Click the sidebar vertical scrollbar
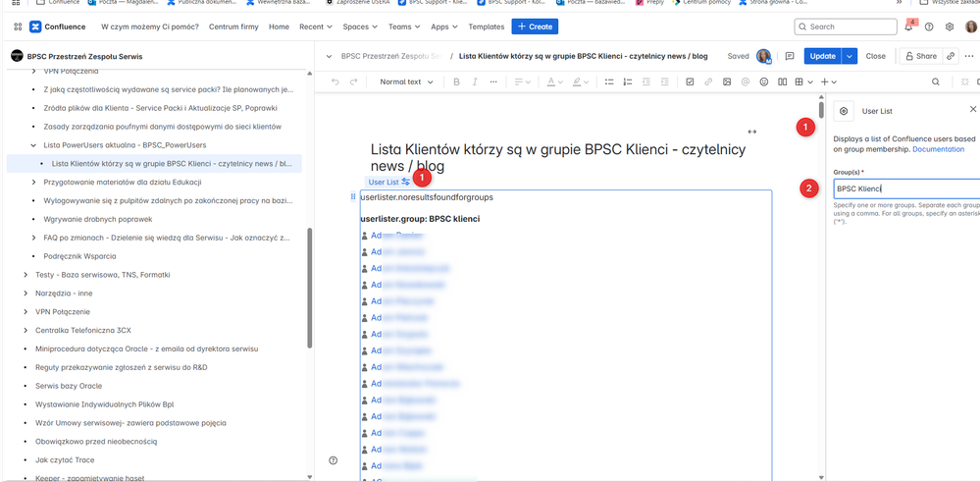The width and height of the screenshot is (980, 482). (310, 288)
